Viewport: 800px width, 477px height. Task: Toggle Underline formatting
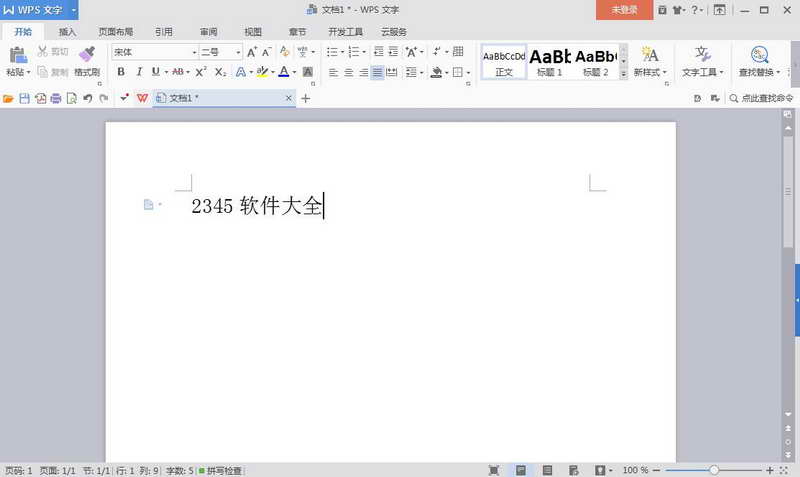click(156, 72)
